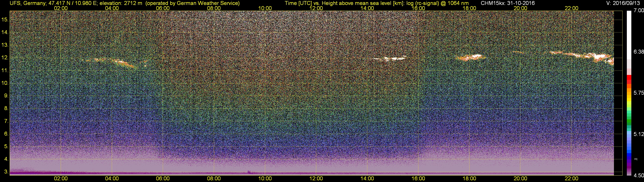Click the colorbar value '6.38'
The height and width of the screenshot is (182, 644).
pos(639,52)
